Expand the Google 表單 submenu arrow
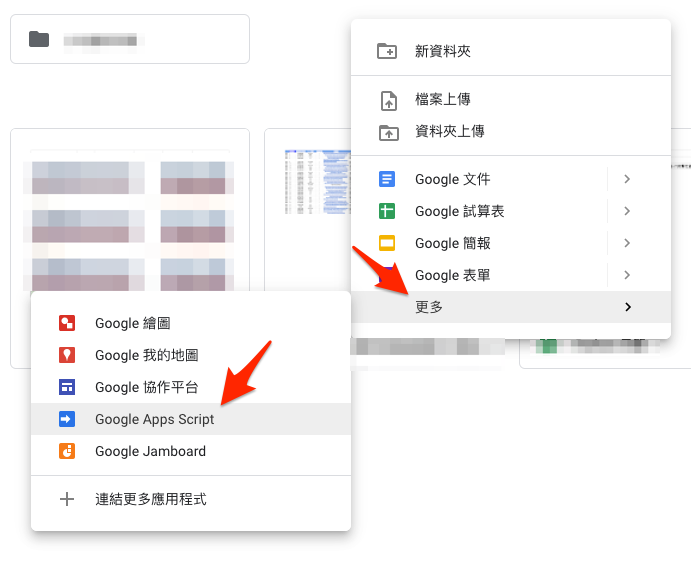 pos(627,276)
